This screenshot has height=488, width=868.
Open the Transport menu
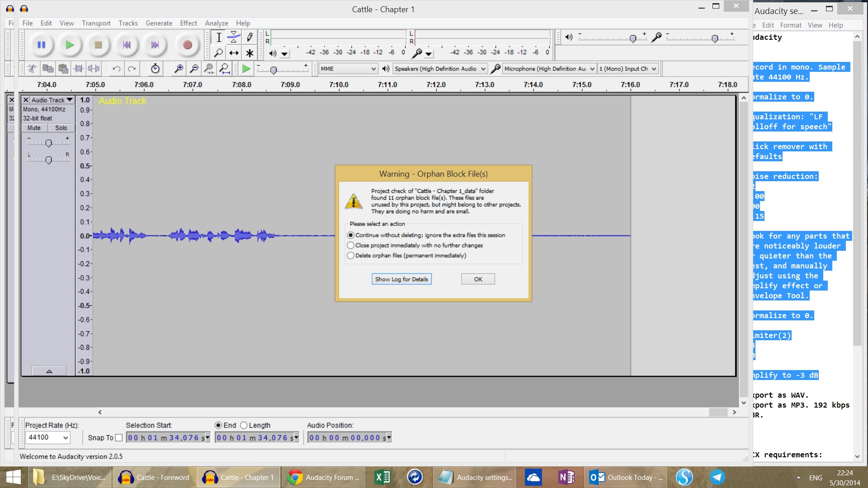pos(96,23)
